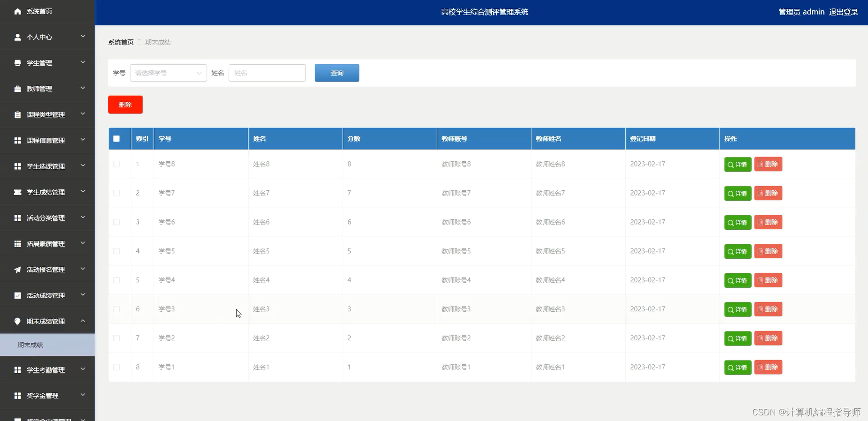
Task: Click the briefcase icon for 教师管理
Action: (x=17, y=89)
